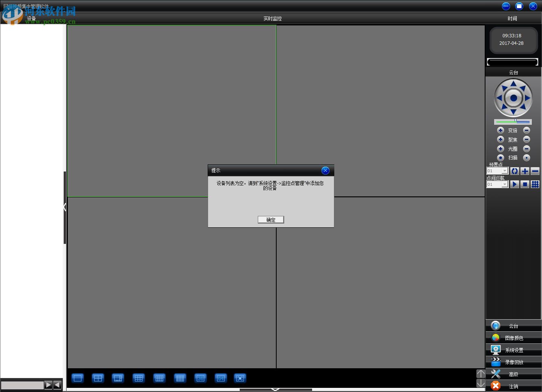
Task: Click 注销 to log out
Action: tap(513, 386)
